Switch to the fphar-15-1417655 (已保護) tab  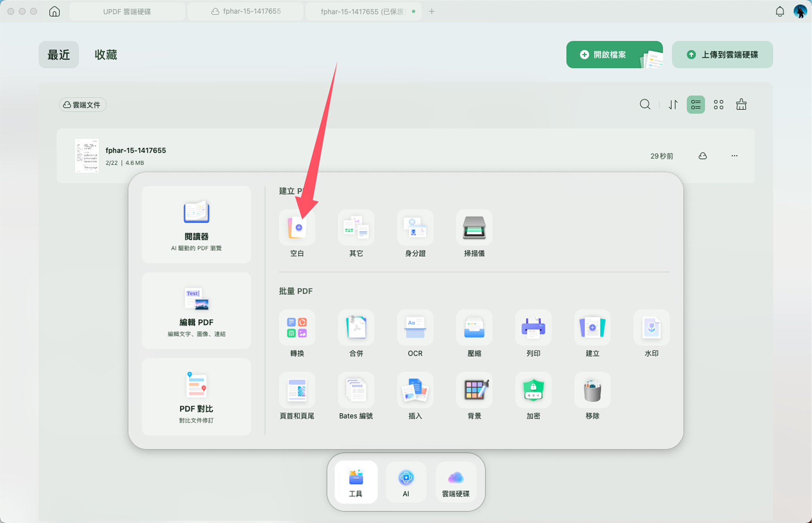point(364,11)
